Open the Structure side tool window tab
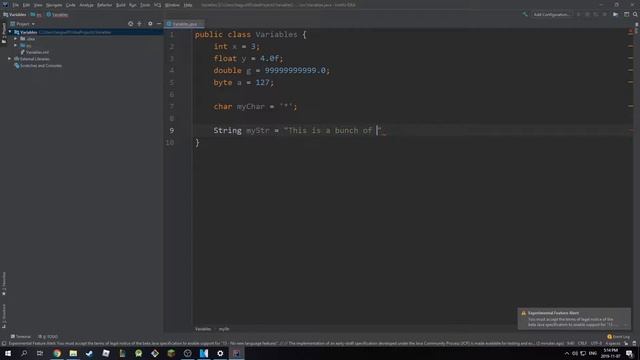 coord(4,316)
